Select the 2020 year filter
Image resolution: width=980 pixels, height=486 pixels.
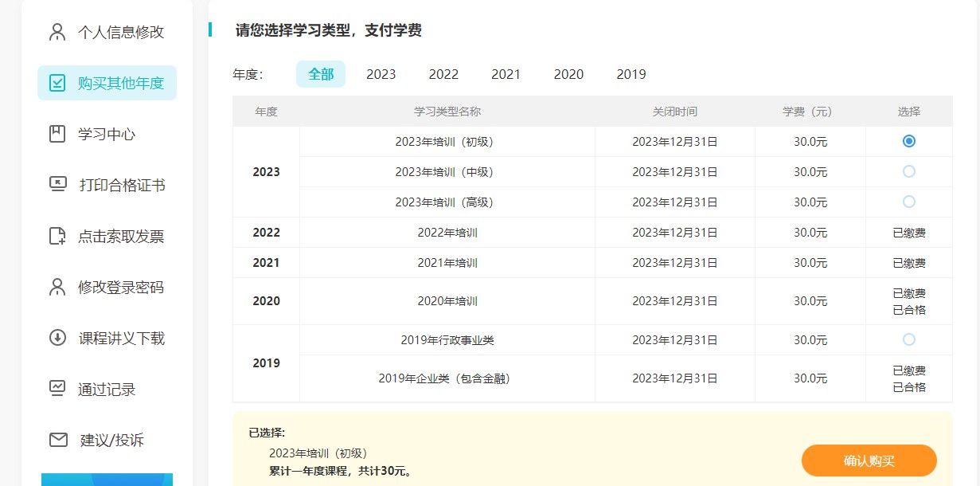pos(568,74)
